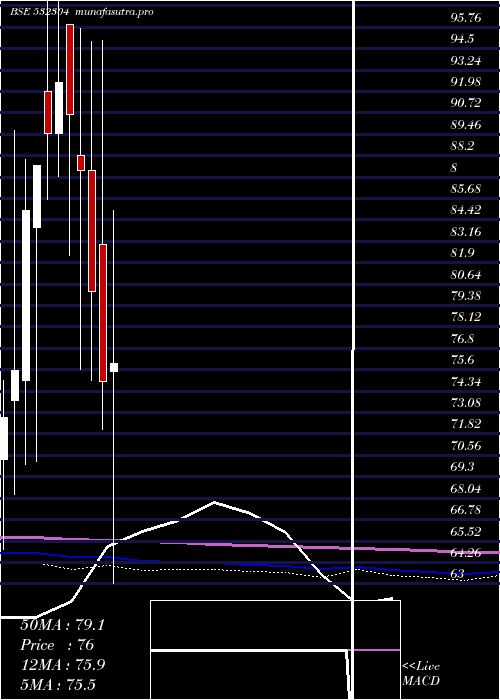This screenshot has height=700, width=500.
Task: Select the 71.82 price axis label
Action: [x=466, y=424]
